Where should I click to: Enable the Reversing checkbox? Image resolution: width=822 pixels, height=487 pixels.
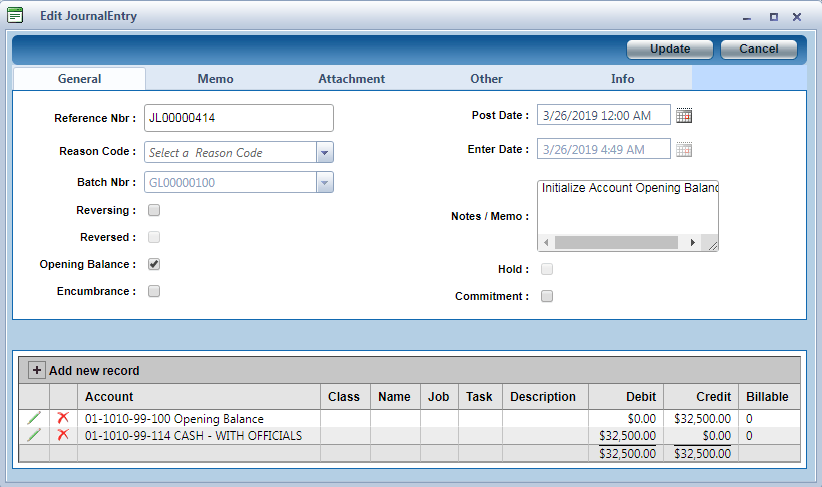click(154, 210)
